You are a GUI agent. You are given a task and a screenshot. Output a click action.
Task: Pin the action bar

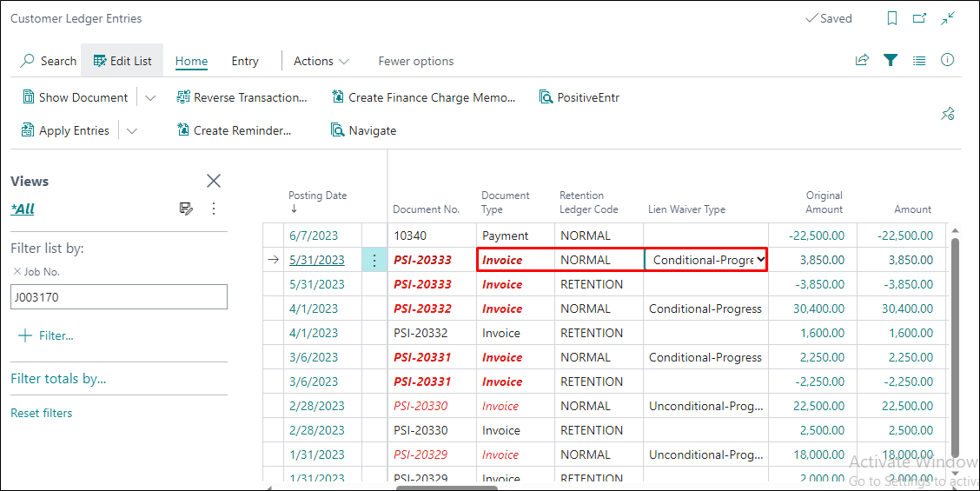coord(948,114)
